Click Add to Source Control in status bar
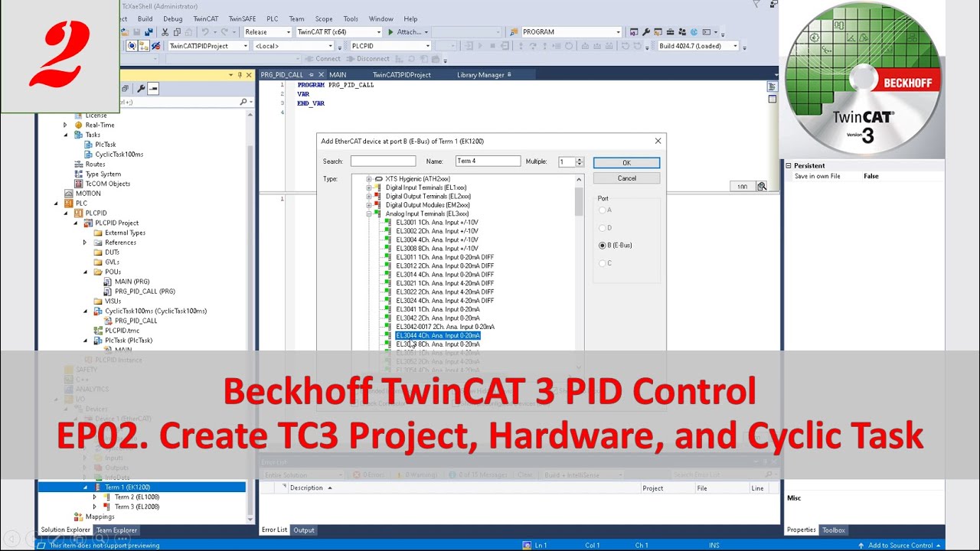The width and height of the screenshot is (980, 551). click(900, 546)
